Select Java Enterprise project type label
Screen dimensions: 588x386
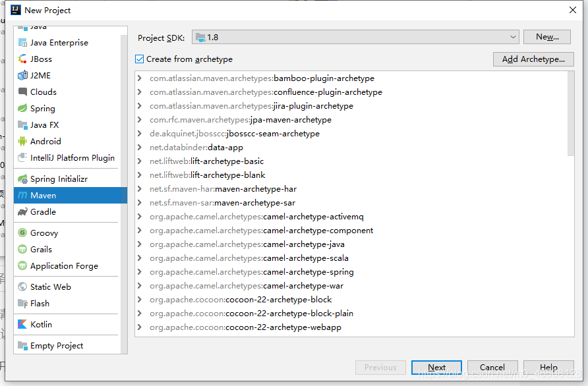tap(59, 43)
